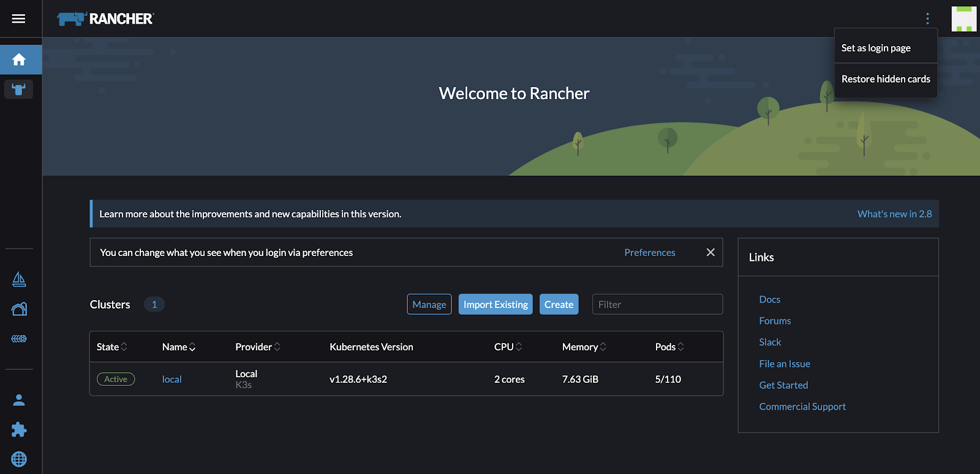Image resolution: width=980 pixels, height=474 pixels.
Task: Open Users & Authentication person icon
Action: click(19, 400)
